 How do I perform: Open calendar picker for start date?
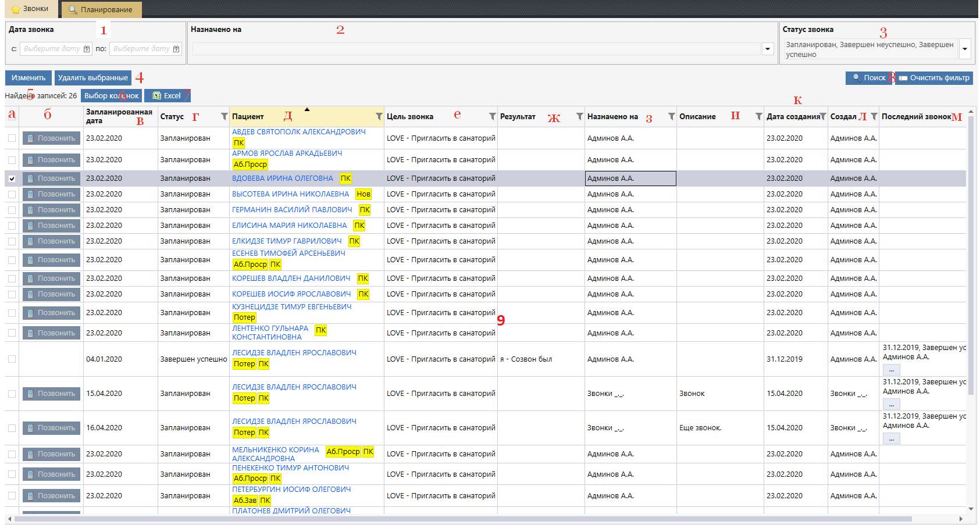(87, 49)
